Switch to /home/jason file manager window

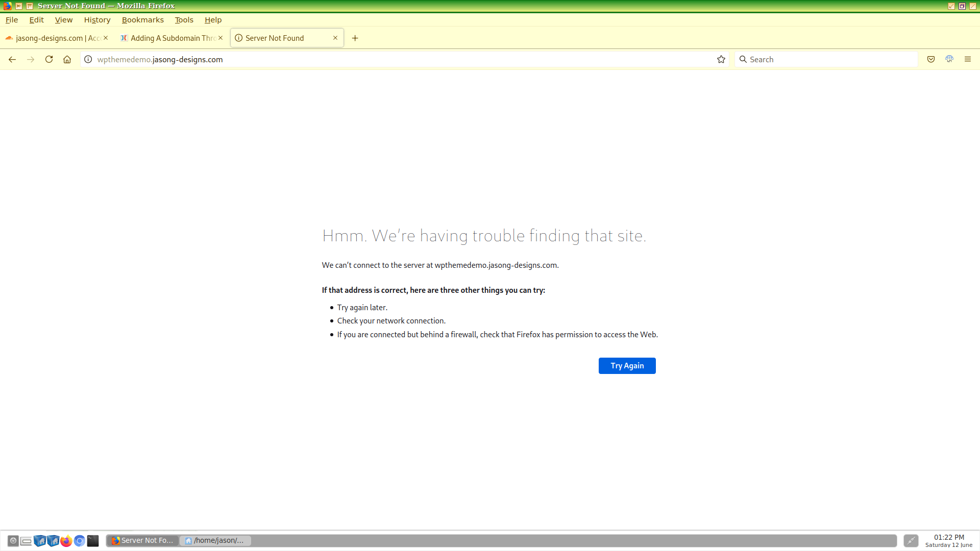click(x=215, y=541)
